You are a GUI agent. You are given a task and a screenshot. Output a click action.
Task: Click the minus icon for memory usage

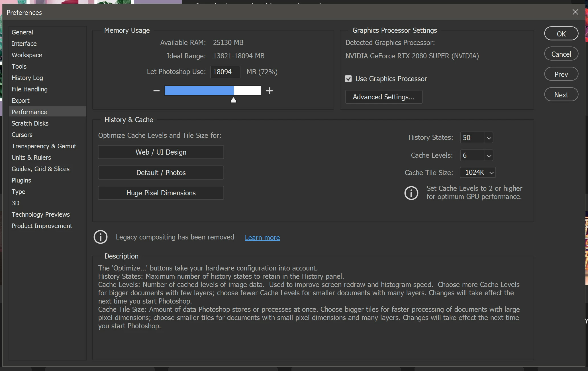156,91
